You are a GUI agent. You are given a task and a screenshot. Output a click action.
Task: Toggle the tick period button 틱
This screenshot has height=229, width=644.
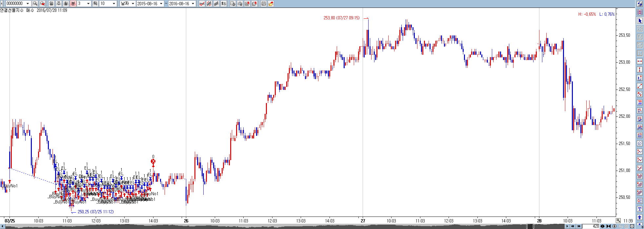[95, 4]
